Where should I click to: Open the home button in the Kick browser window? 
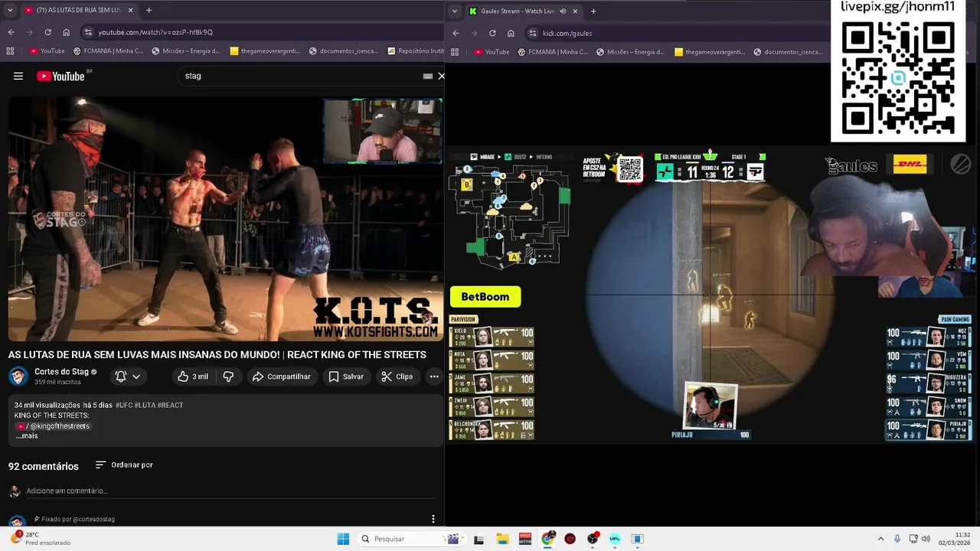coord(511,33)
